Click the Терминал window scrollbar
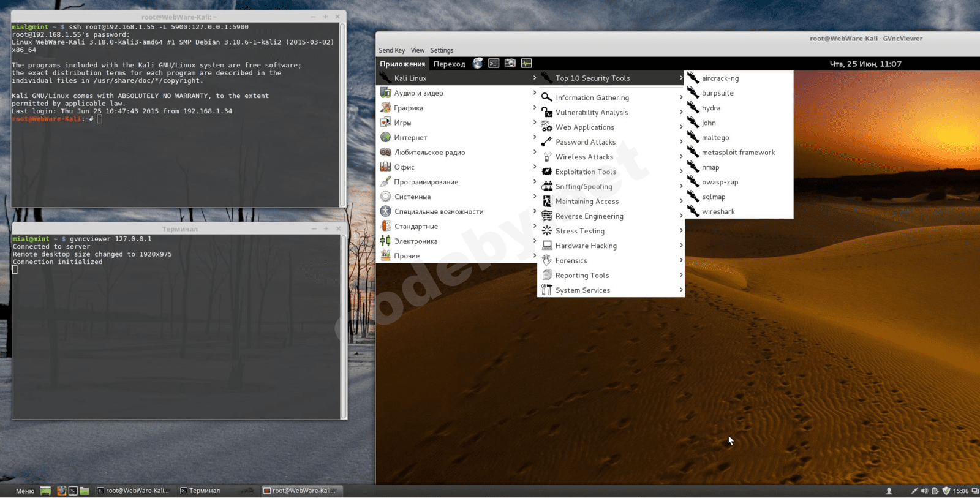 pyautogui.click(x=344, y=326)
